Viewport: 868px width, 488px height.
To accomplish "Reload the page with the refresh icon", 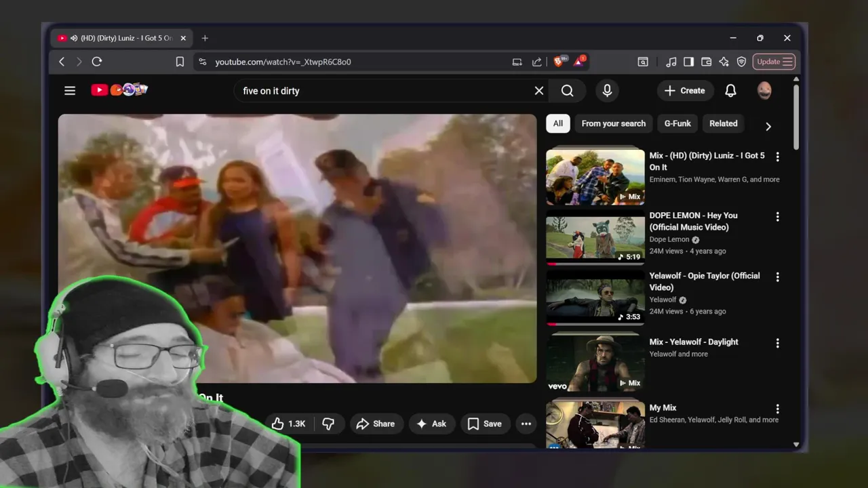I will click(97, 62).
